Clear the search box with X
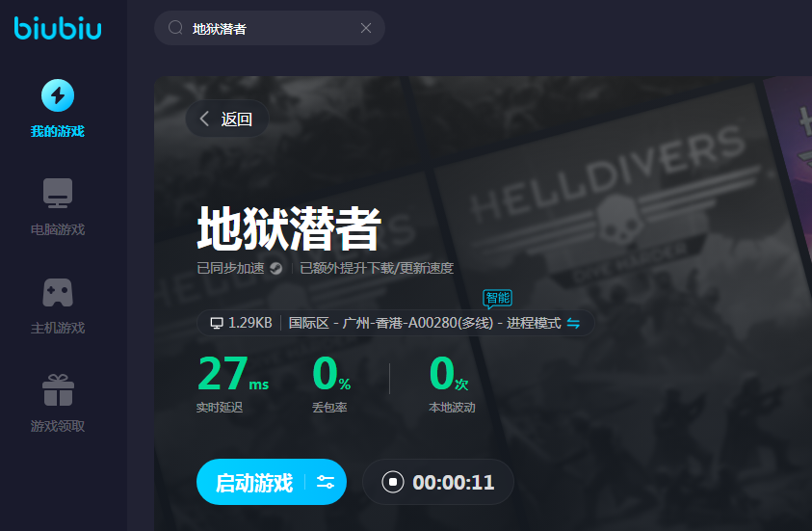Image resolution: width=812 pixels, height=531 pixels. (x=366, y=28)
